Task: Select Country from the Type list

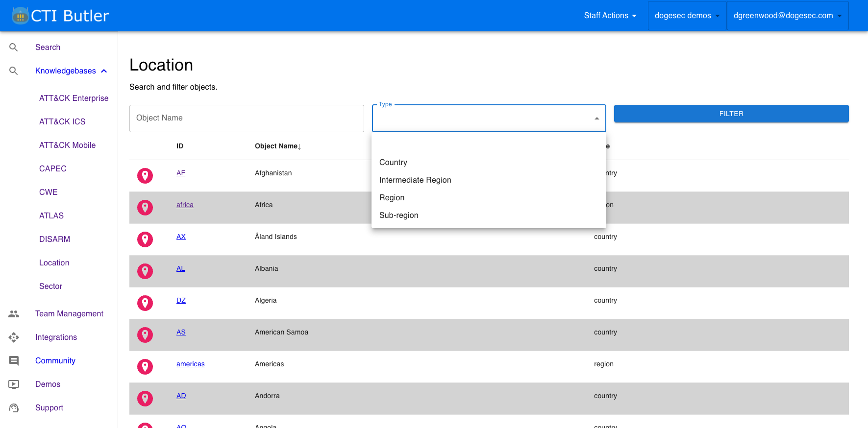Action: 393,163
